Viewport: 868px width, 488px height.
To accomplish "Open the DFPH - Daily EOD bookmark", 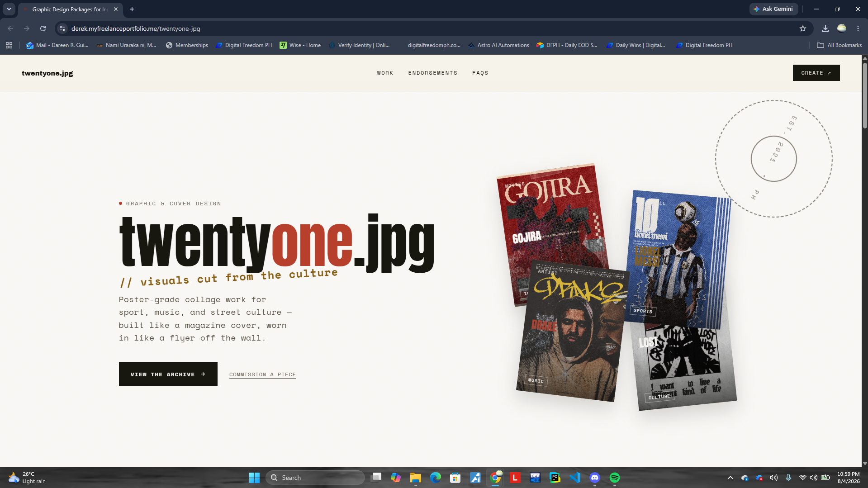I will pos(567,45).
